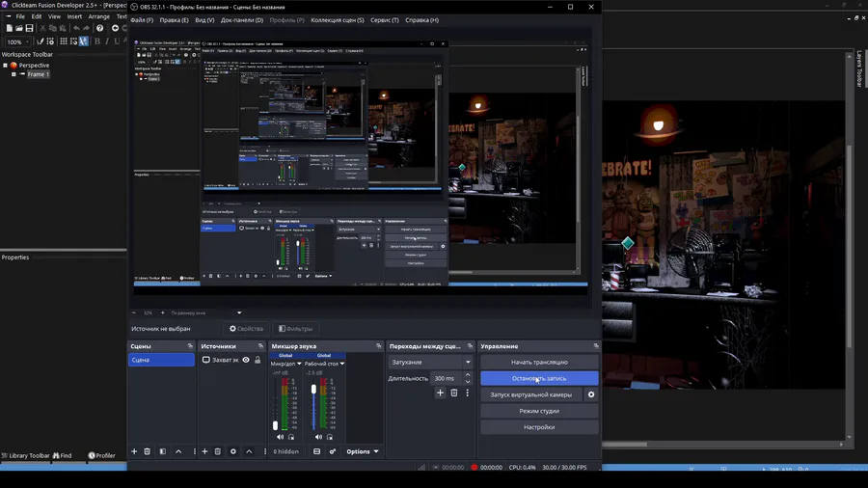
Task: Float the Переходы между сценами dock
Action: click(470, 346)
